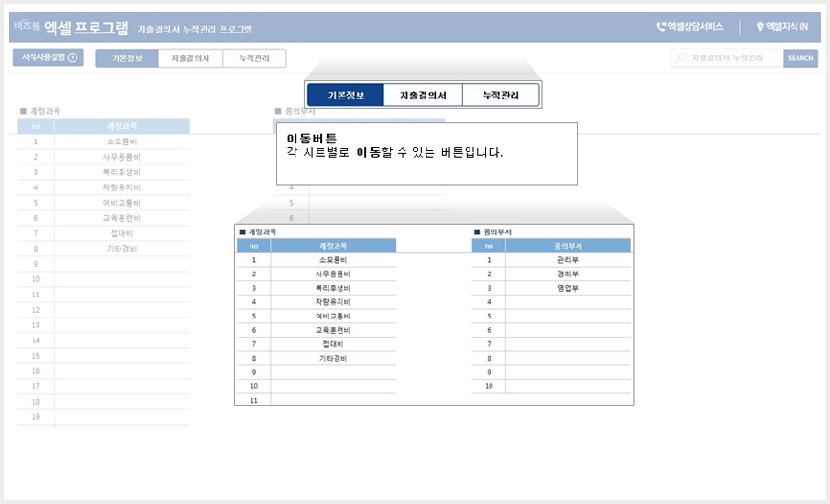
Task: Select the small 기본정보 tab below the header
Action: [x=126, y=58]
